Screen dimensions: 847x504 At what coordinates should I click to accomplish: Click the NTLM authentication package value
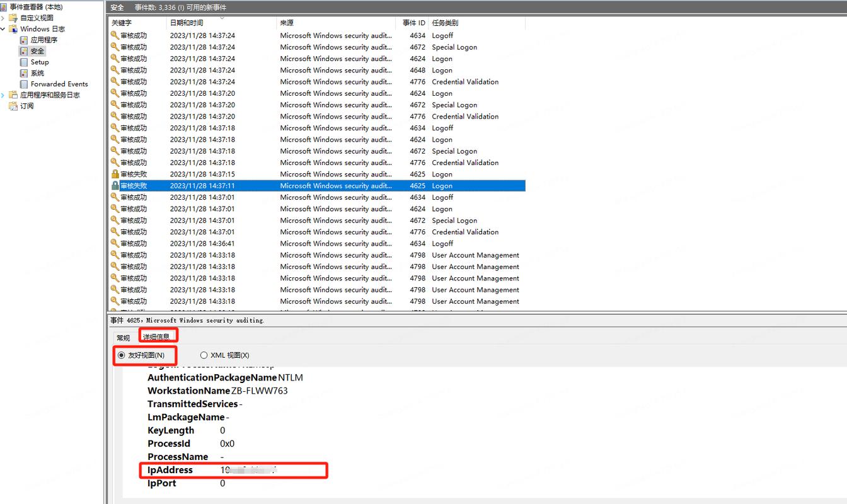click(x=291, y=377)
